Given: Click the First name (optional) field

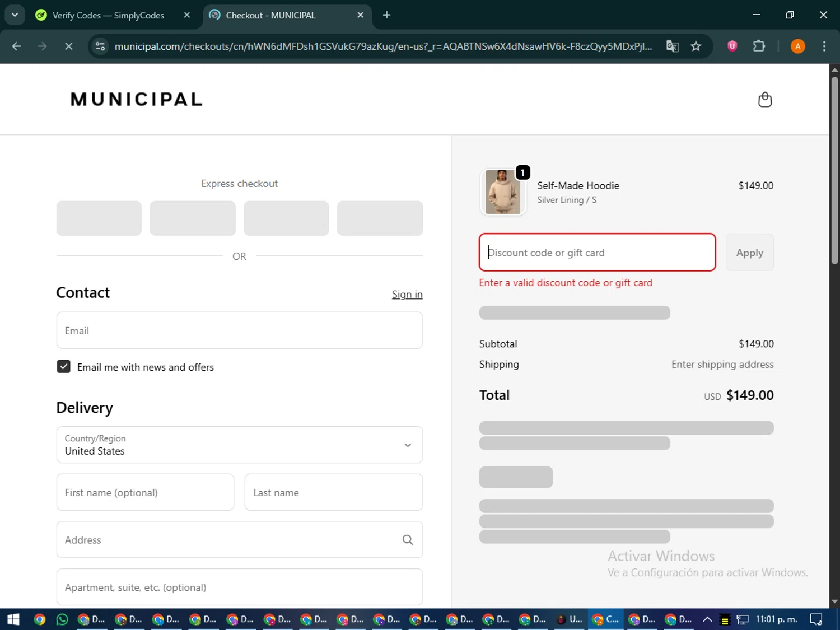Looking at the screenshot, I should (145, 492).
